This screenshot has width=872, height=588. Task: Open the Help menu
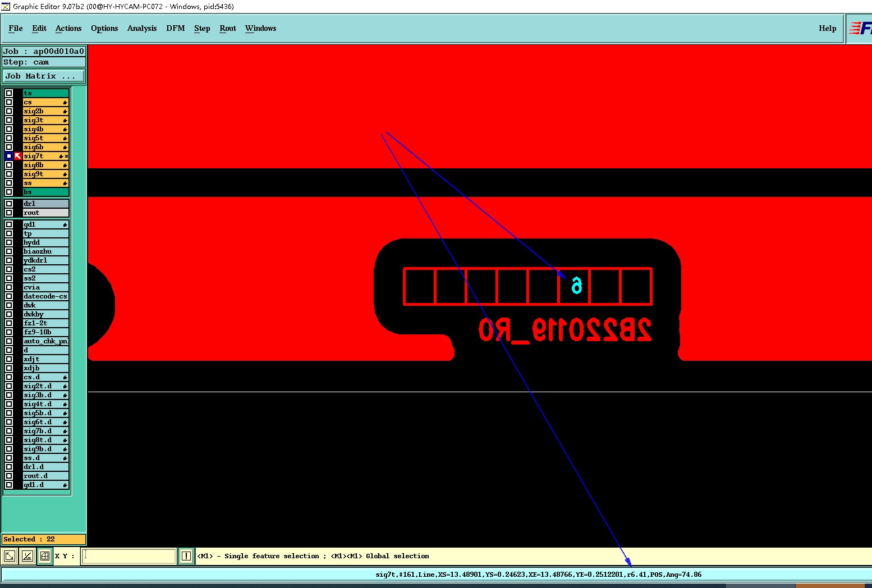(x=827, y=28)
